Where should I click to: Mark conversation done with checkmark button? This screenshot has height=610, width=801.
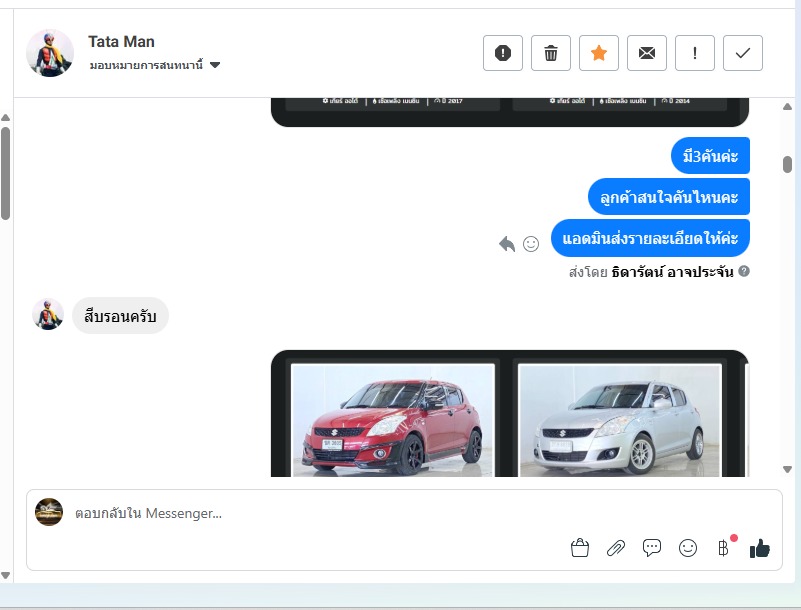[x=743, y=53]
